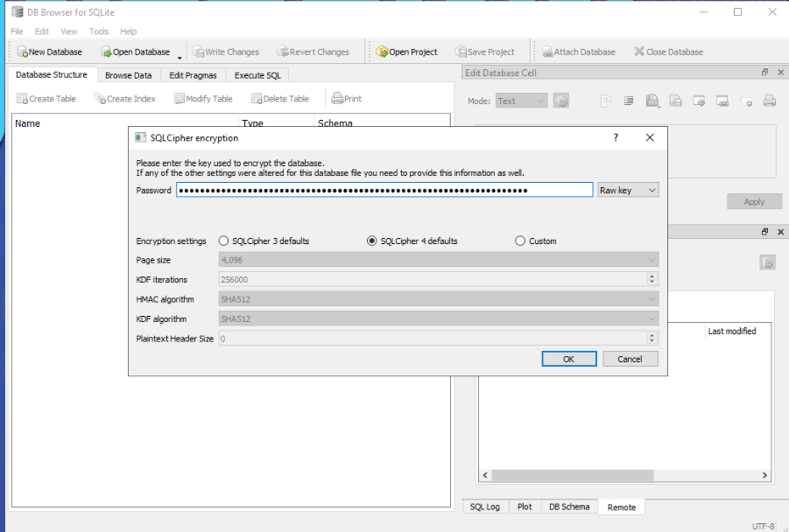The image size is (789, 532).
Task: Click the print icon in Edit Database Cell
Action: click(770, 101)
